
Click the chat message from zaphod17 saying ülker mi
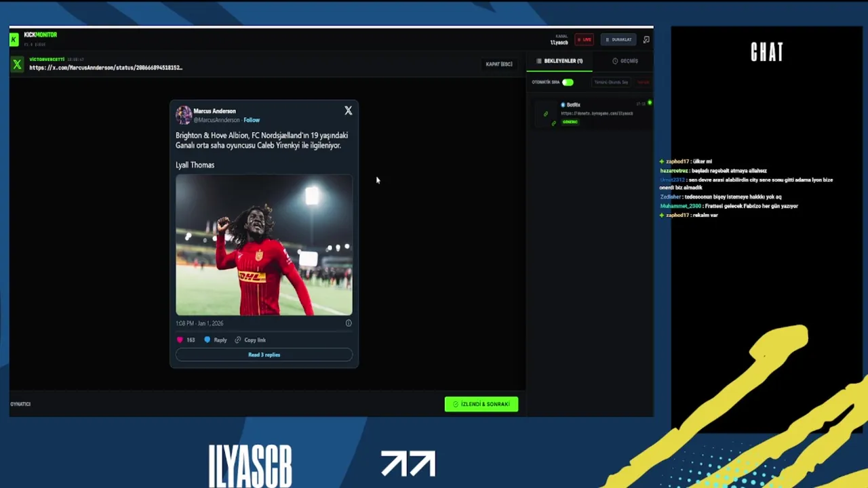[x=686, y=161]
